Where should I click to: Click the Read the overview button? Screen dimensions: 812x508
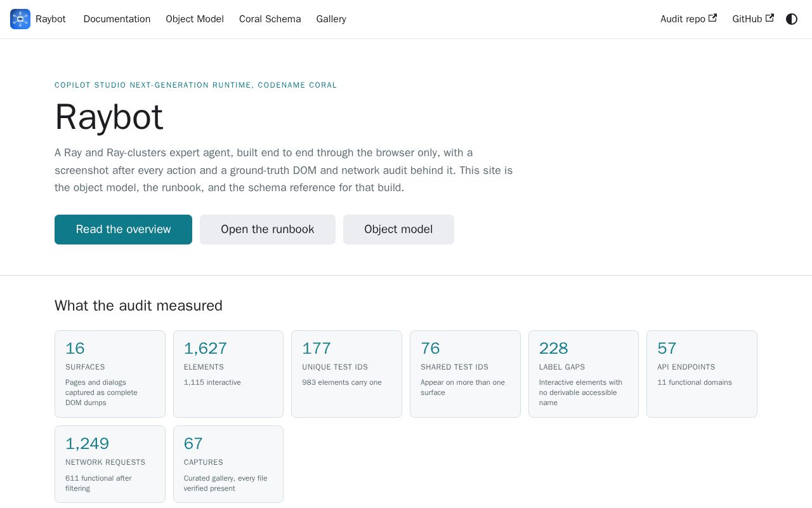click(123, 229)
